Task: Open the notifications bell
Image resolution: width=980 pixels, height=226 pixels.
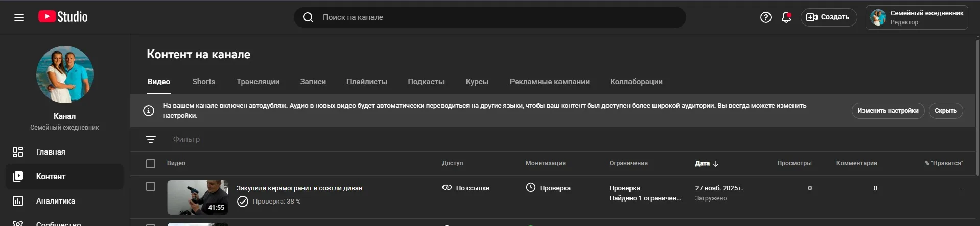Action: (786, 17)
